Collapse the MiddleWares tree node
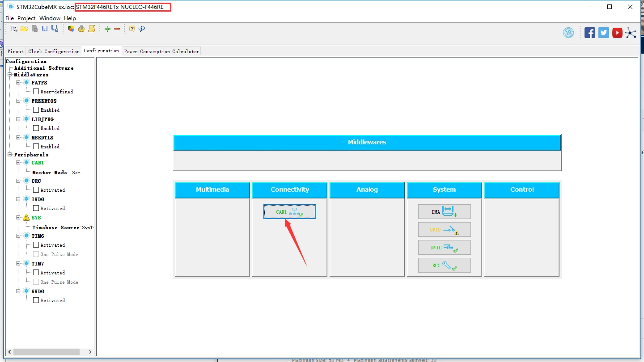 pyautogui.click(x=10, y=75)
